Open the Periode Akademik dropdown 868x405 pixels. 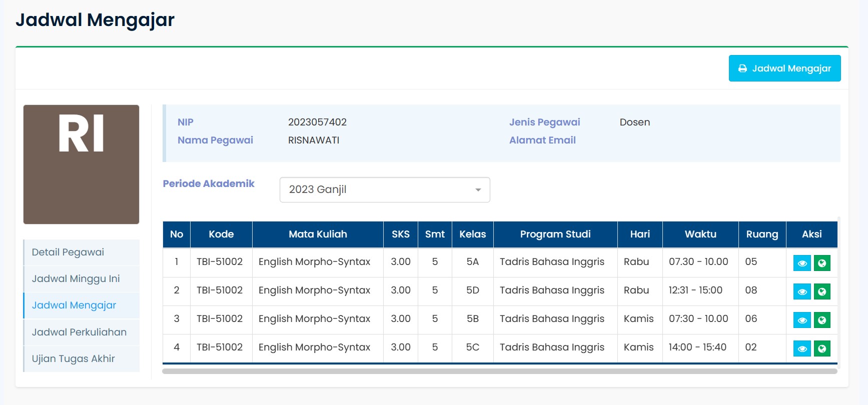[384, 189]
